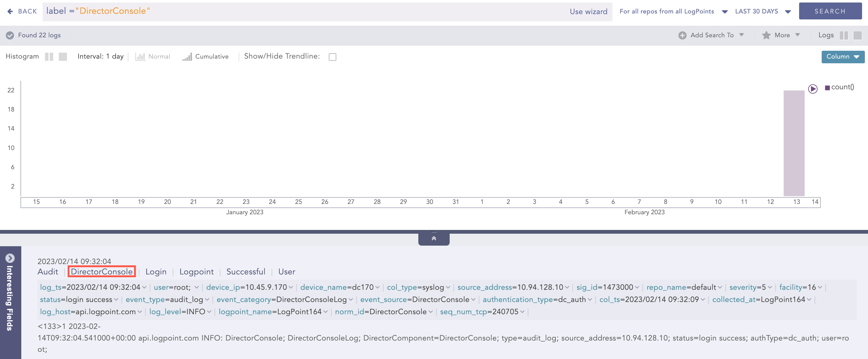868x359 pixels.
Task: Select the Audit label on the log entry
Action: click(48, 272)
